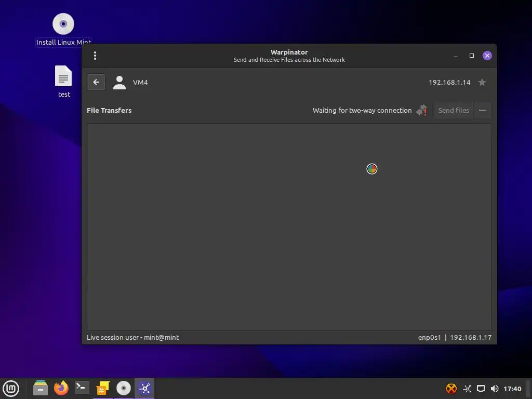This screenshot has width=532, height=399.
Task: Click the orange shield tray icon
Action: (451, 389)
